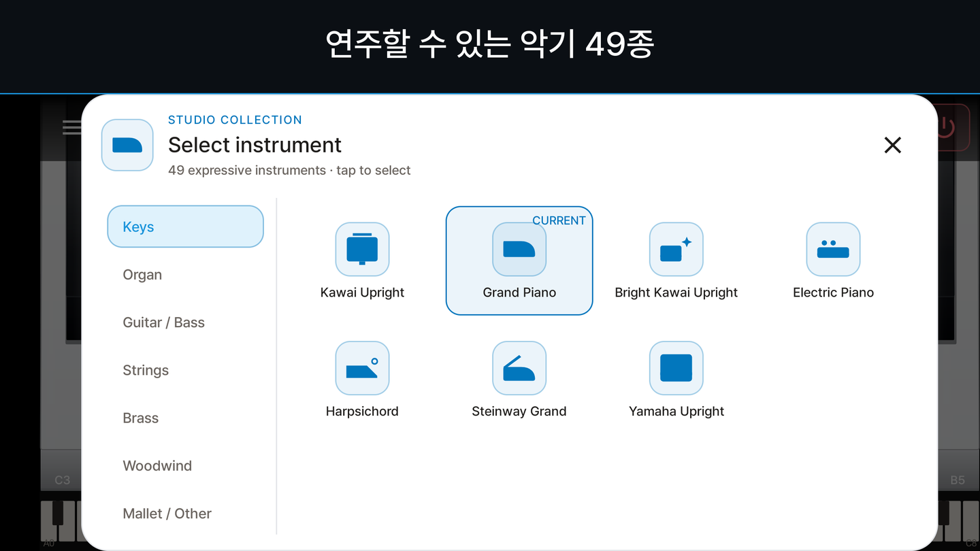The width and height of the screenshot is (980, 551).
Task: Select the Steinway Grand icon
Action: tap(519, 368)
